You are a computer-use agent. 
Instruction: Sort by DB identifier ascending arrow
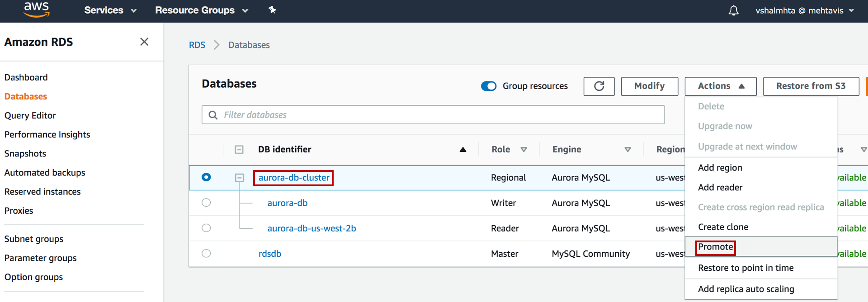click(463, 150)
